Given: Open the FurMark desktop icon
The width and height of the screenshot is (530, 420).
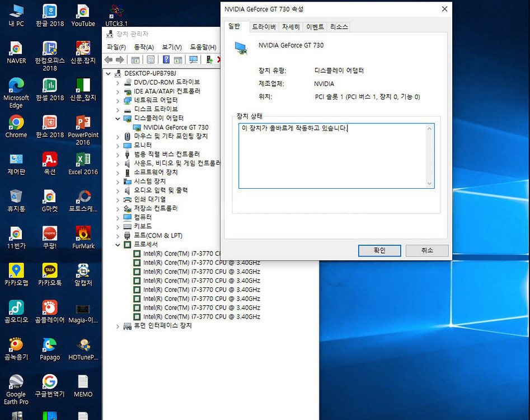Looking at the screenshot, I should [x=83, y=238].
